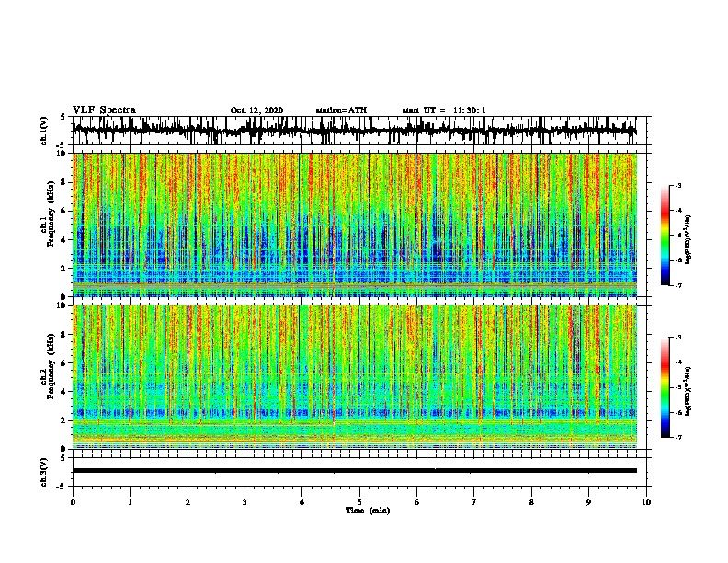Select the ch.1 "Frequency (kHz)" axis label
728x563 pixels.
51,213
